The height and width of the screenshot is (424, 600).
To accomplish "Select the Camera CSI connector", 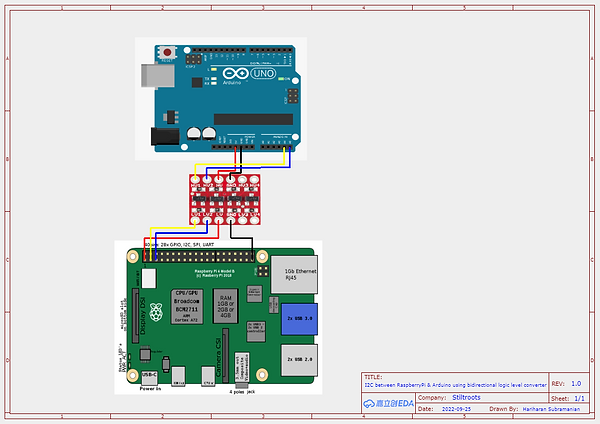I will coord(225,356).
